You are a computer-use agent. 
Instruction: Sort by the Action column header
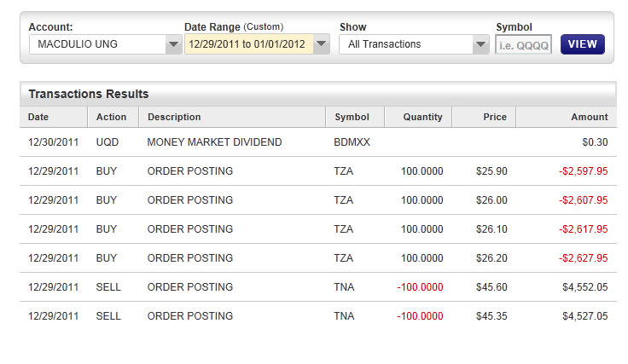(111, 117)
